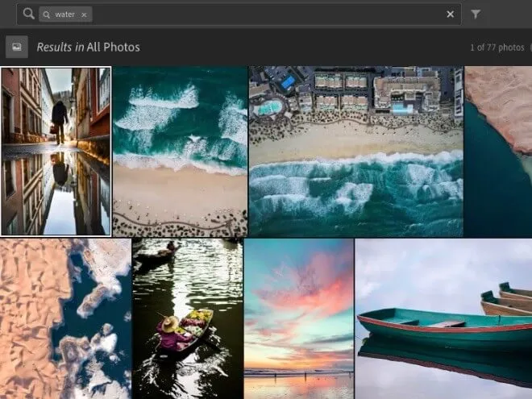This screenshot has height=399, width=532.
Task: Select the aerial resort beachfront photo
Action: tap(355, 151)
